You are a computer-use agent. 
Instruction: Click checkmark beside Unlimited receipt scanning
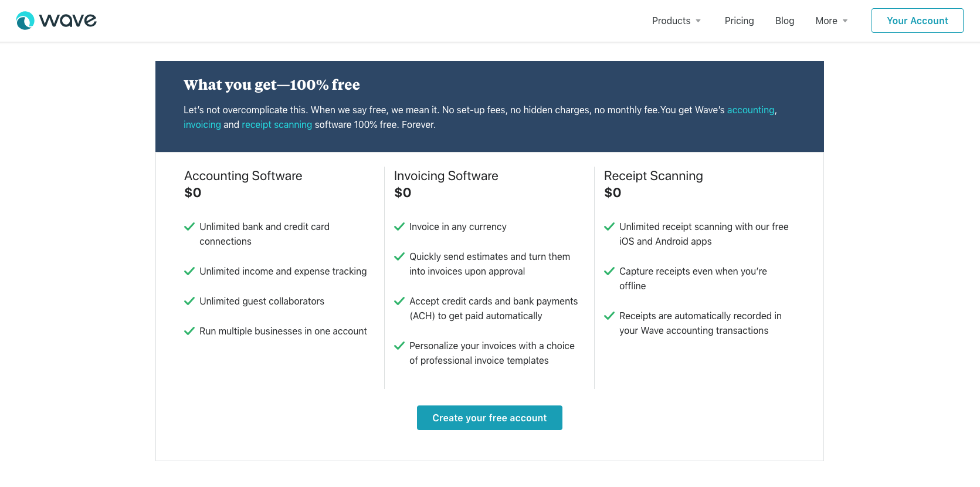tap(609, 226)
